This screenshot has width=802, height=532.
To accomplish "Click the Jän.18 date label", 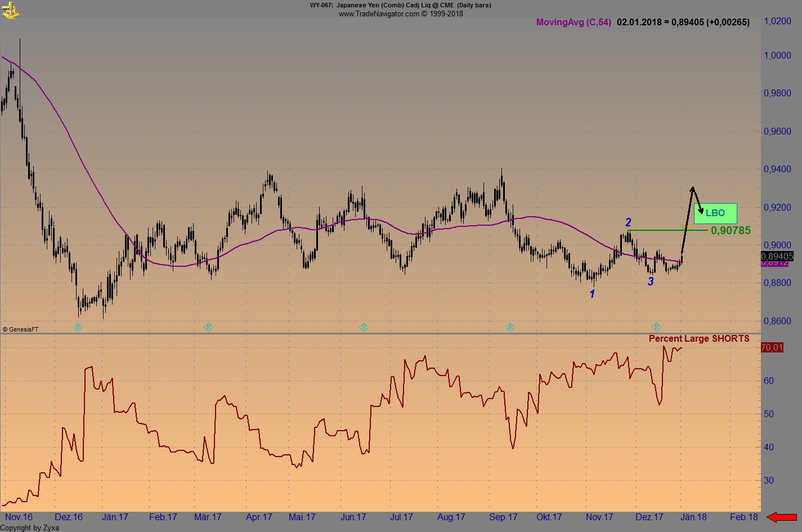I will click(693, 517).
